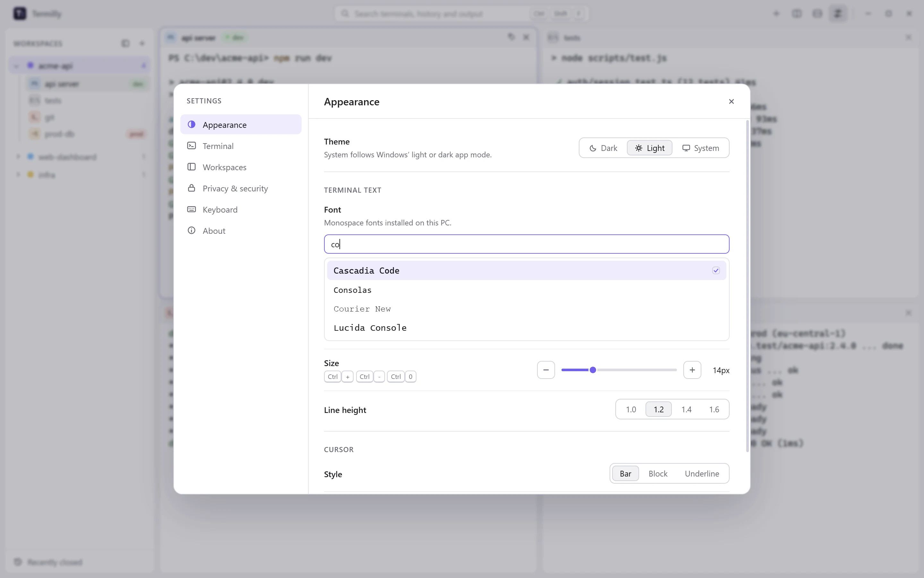
Task: Open the Privacy & security settings section
Action: pyautogui.click(x=241, y=188)
